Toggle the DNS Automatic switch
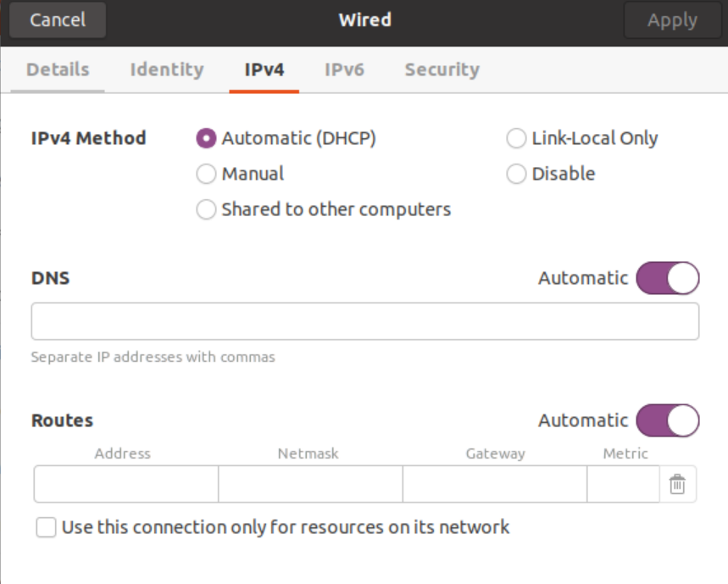The width and height of the screenshot is (728, 584). (668, 278)
